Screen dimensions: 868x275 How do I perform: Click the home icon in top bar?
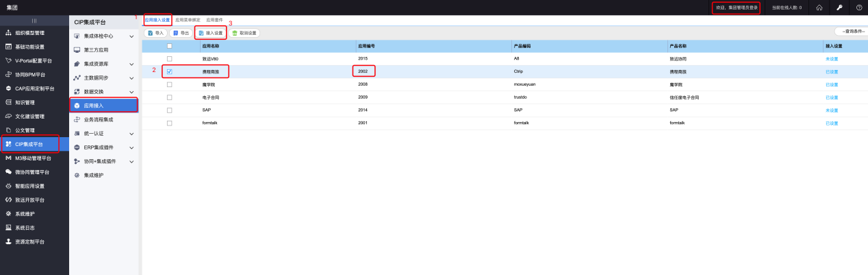point(819,8)
